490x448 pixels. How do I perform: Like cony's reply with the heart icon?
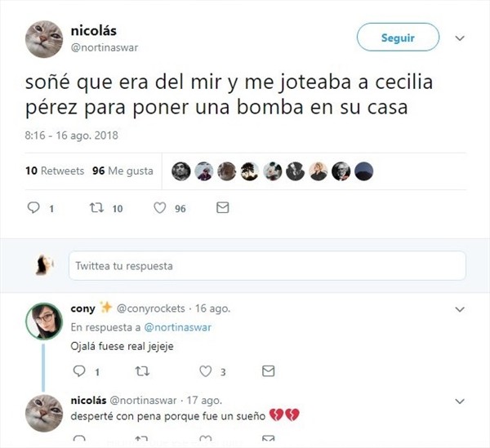click(205, 371)
